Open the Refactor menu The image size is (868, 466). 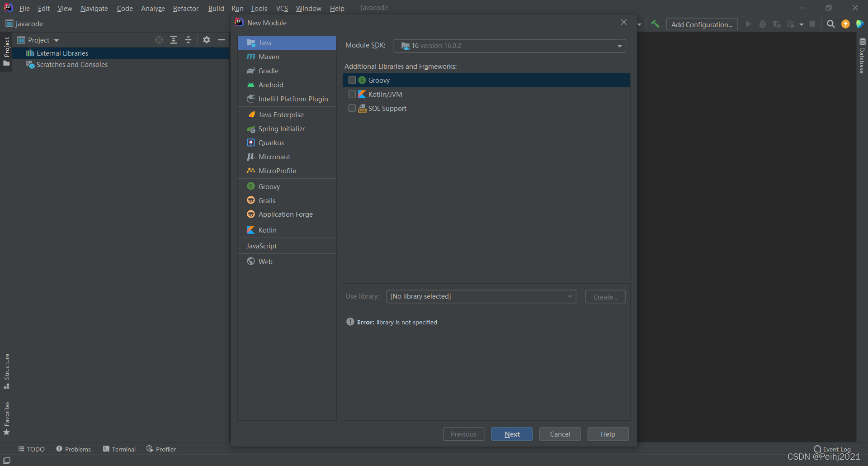click(185, 8)
